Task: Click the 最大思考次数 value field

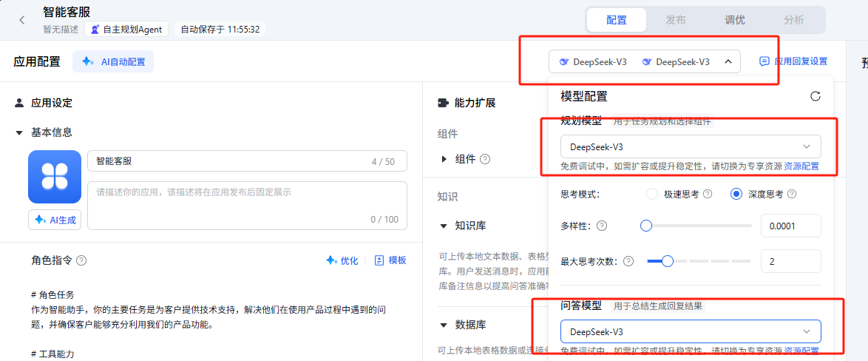Action: tap(791, 261)
